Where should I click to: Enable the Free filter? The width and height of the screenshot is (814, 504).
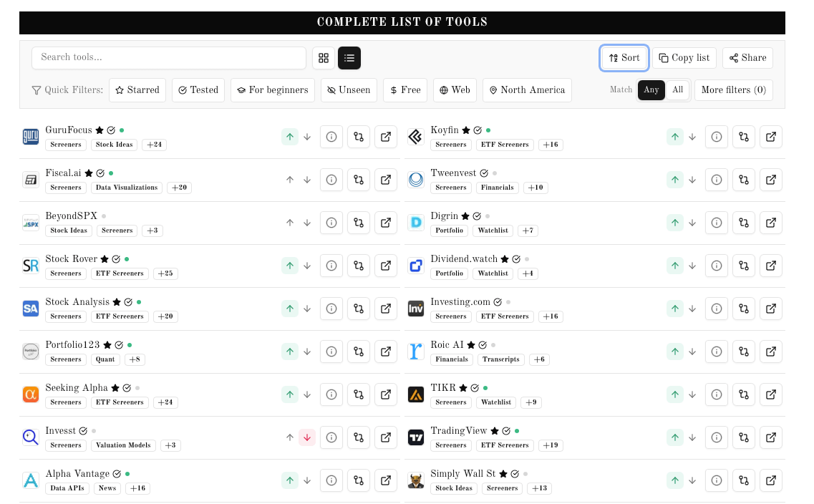click(x=405, y=90)
